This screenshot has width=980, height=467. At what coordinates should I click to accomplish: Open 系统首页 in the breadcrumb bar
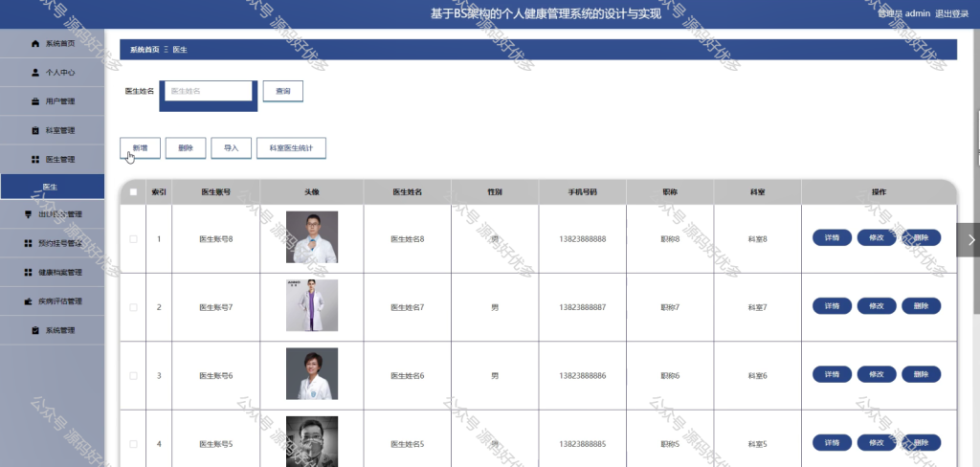pos(145,50)
